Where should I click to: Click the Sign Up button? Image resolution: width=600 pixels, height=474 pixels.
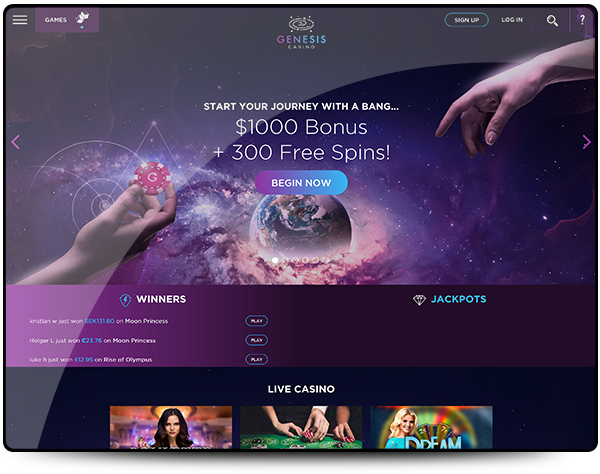point(466,20)
